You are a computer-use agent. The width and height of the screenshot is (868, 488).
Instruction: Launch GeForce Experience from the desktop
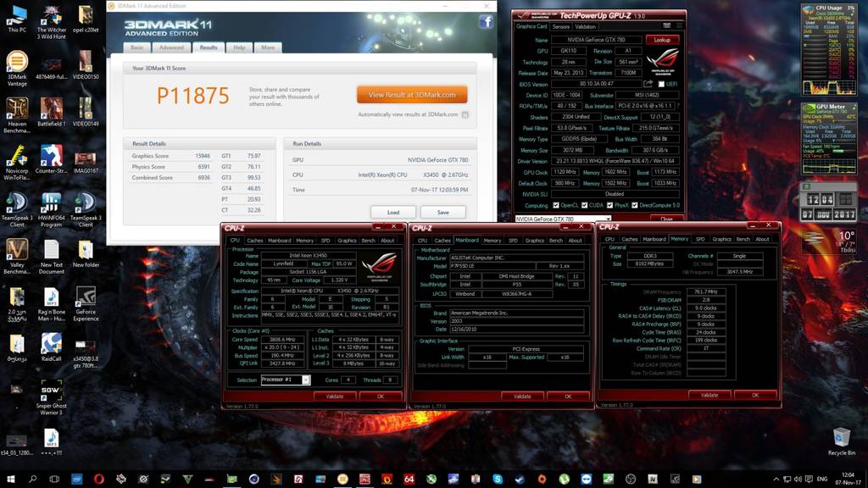(x=86, y=303)
